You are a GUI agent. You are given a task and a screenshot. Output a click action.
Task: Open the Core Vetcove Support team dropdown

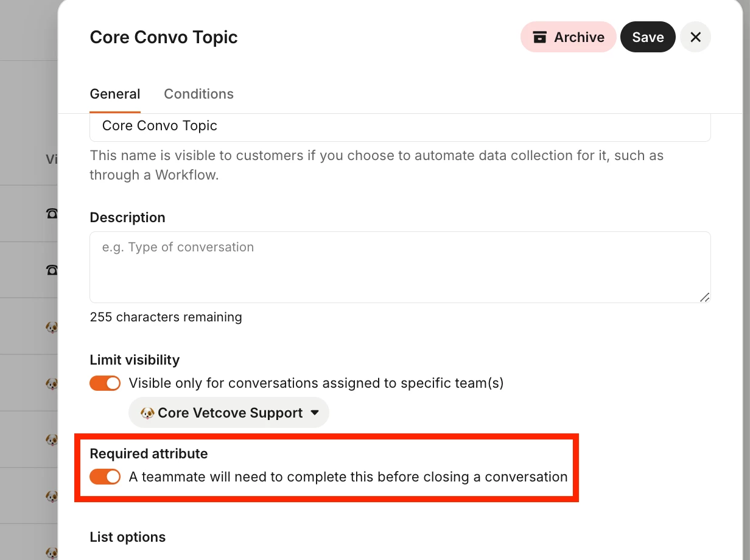(229, 413)
